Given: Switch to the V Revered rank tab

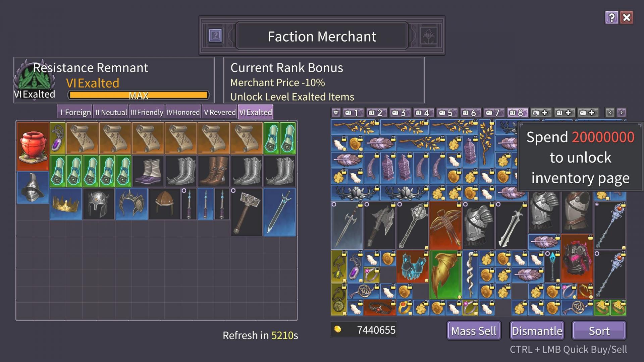Looking at the screenshot, I should tap(220, 112).
